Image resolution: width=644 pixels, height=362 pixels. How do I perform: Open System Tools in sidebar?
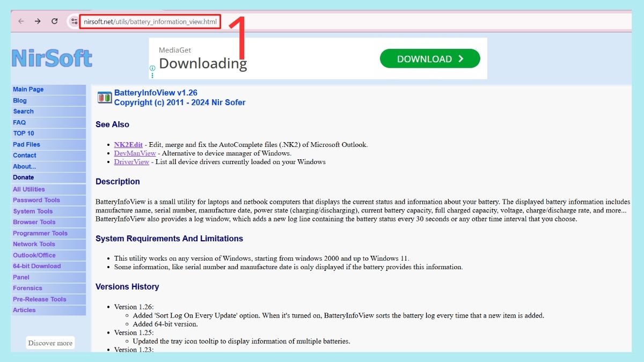click(33, 211)
